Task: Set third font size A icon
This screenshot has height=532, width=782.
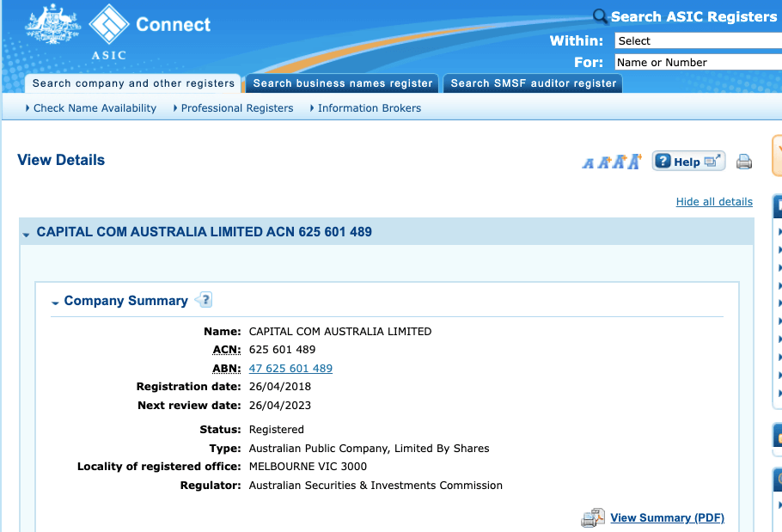Action: pyautogui.click(x=620, y=162)
